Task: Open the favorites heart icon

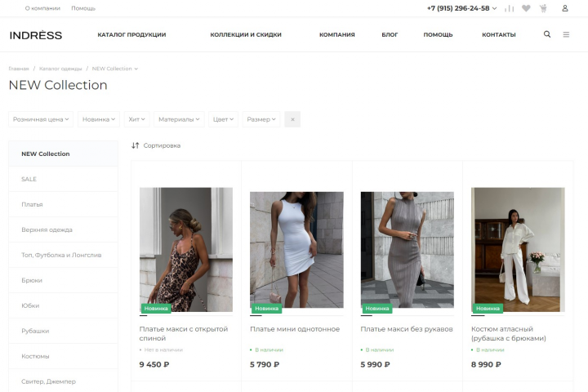Action: point(526,8)
